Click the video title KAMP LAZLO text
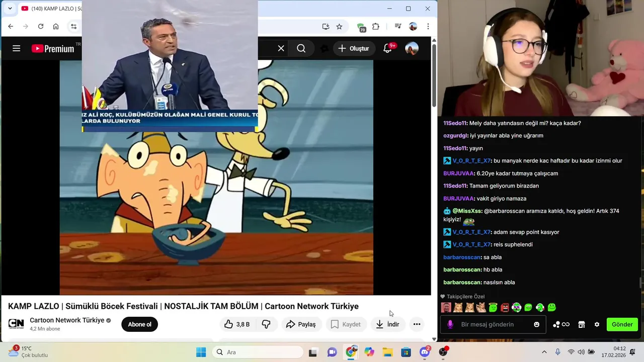644x362 pixels. (183, 306)
